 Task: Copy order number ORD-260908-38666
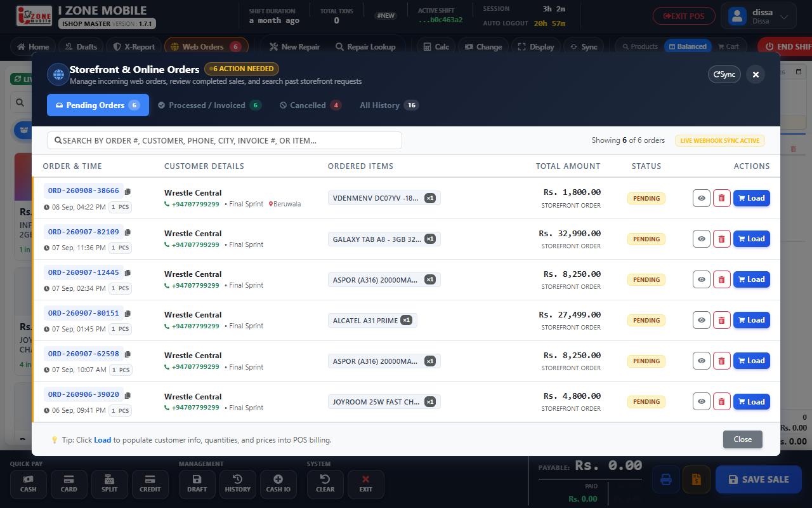point(128,191)
